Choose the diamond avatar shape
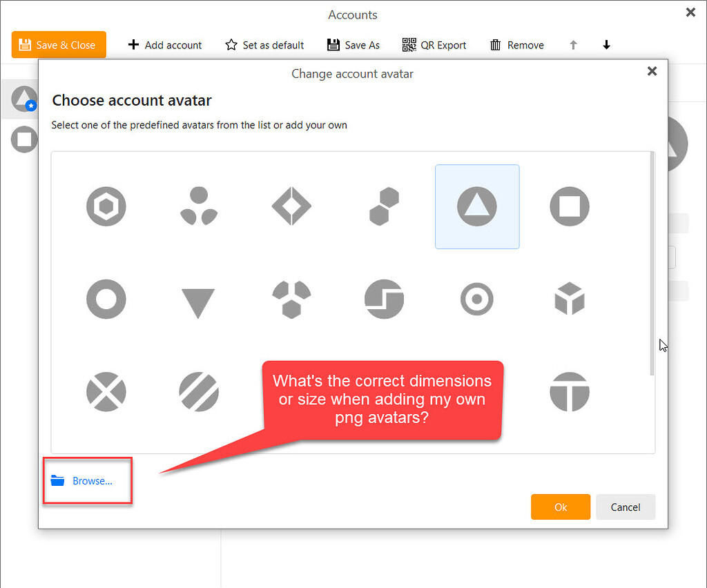Viewport: 707px width, 588px height. pos(291,206)
